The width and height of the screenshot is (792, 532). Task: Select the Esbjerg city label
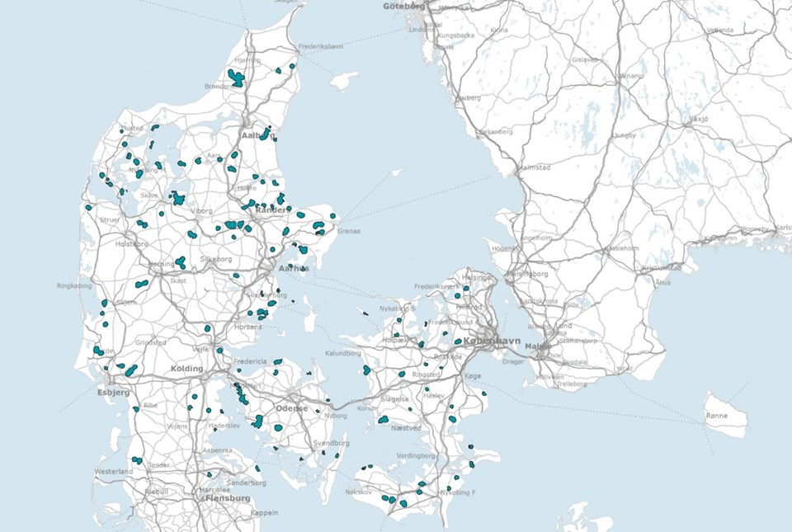pos(114,392)
